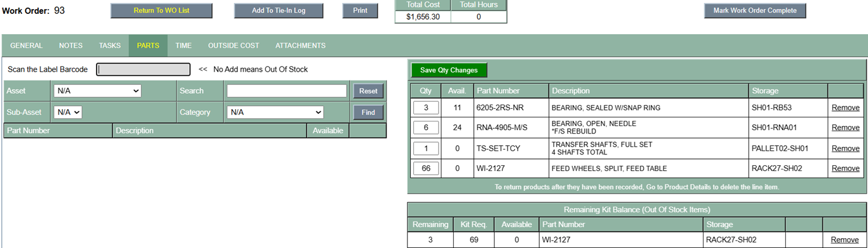Switch to the General tab
868x248 pixels.
pyautogui.click(x=27, y=46)
